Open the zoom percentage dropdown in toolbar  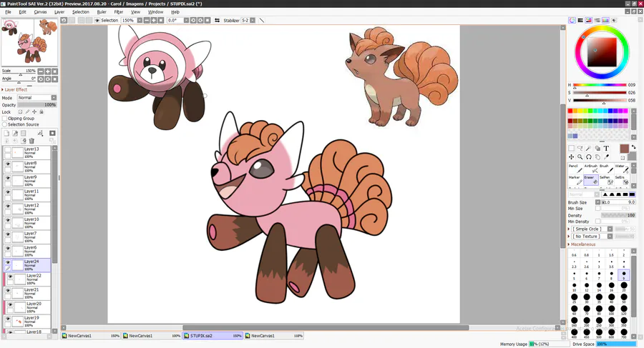(140, 20)
